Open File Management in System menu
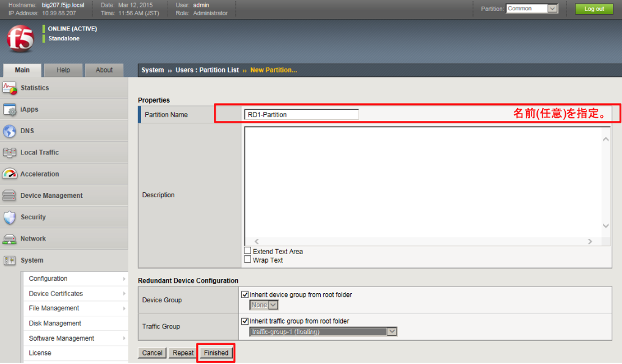 (x=76, y=308)
